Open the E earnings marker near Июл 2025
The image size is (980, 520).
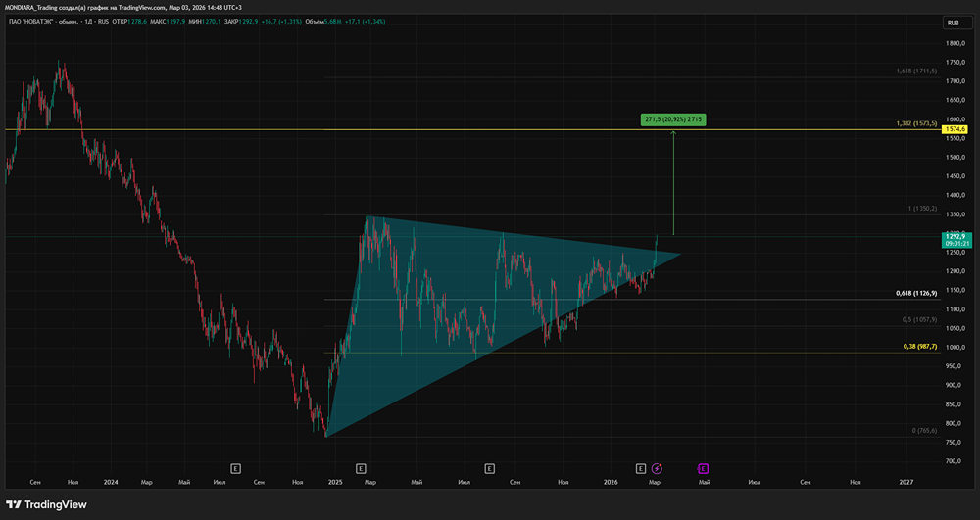(x=489, y=469)
